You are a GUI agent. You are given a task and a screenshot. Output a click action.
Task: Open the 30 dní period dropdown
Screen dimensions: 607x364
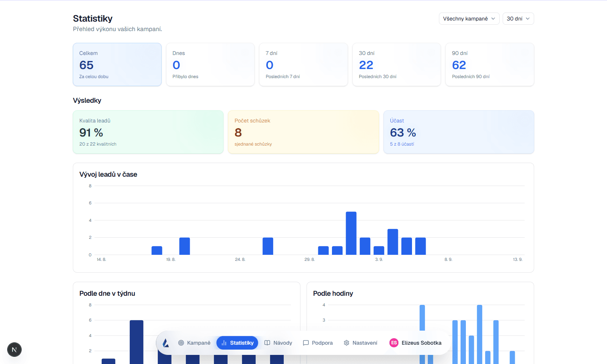point(518,19)
